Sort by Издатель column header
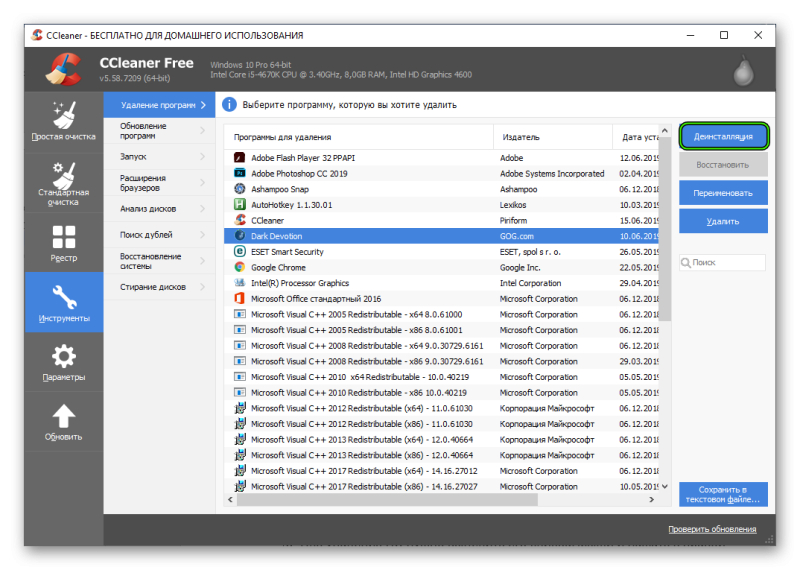The width and height of the screenshot is (800, 570). [553, 137]
